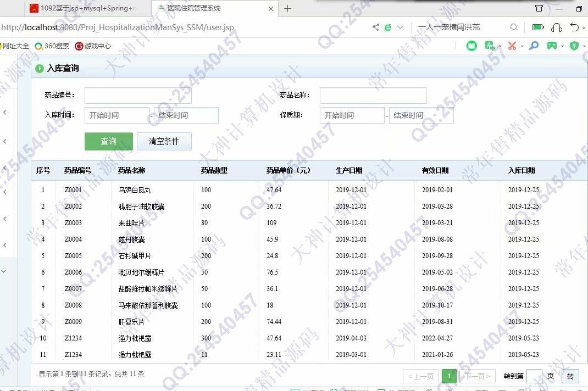This screenshot has height=391, width=588.
Task: Click the blue magnifier find icon
Action: 534,46
